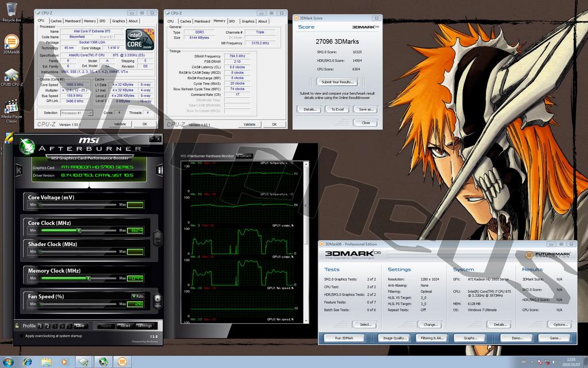Click Options under Results in 3DMark06
The width and height of the screenshot is (588, 368).
(x=560, y=324)
